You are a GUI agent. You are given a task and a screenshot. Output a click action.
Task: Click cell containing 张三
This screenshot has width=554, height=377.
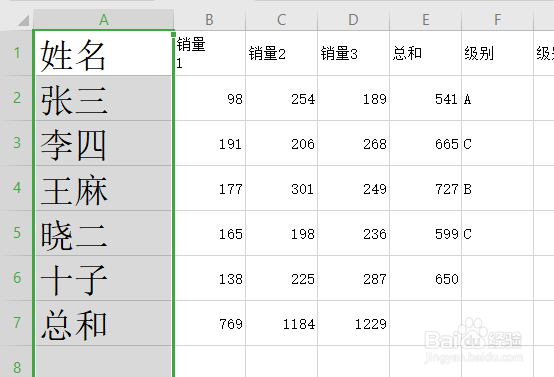click(104, 98)
